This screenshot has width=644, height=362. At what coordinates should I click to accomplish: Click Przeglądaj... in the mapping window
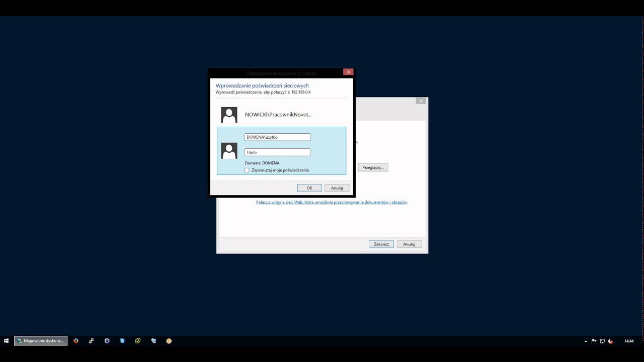coord(373,167)
